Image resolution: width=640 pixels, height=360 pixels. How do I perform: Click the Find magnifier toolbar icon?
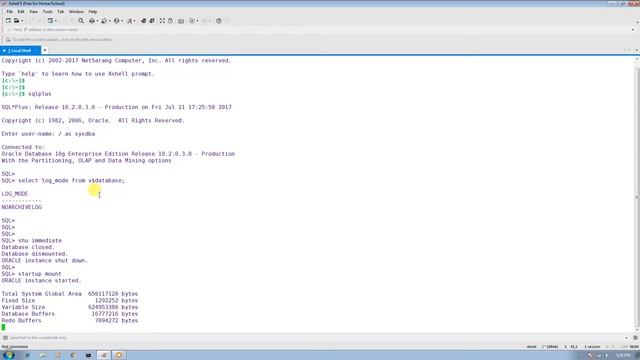click(x=81, y=20)
